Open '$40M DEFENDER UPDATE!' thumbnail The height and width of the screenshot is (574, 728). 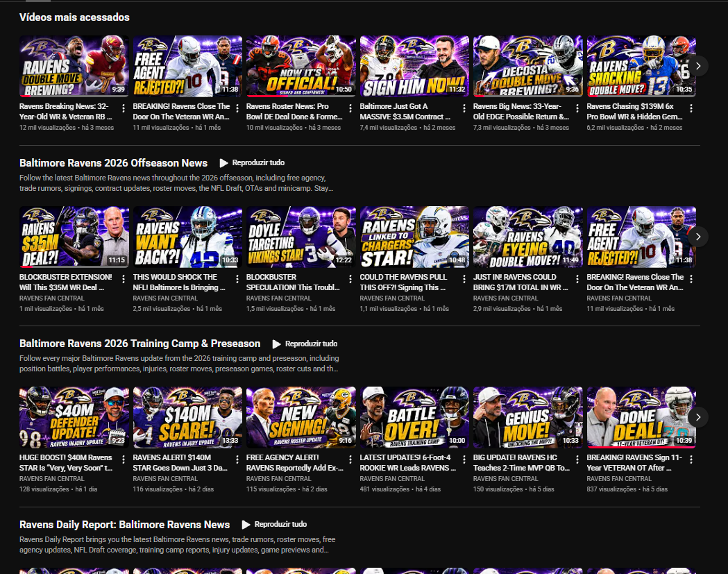[74, 418]
